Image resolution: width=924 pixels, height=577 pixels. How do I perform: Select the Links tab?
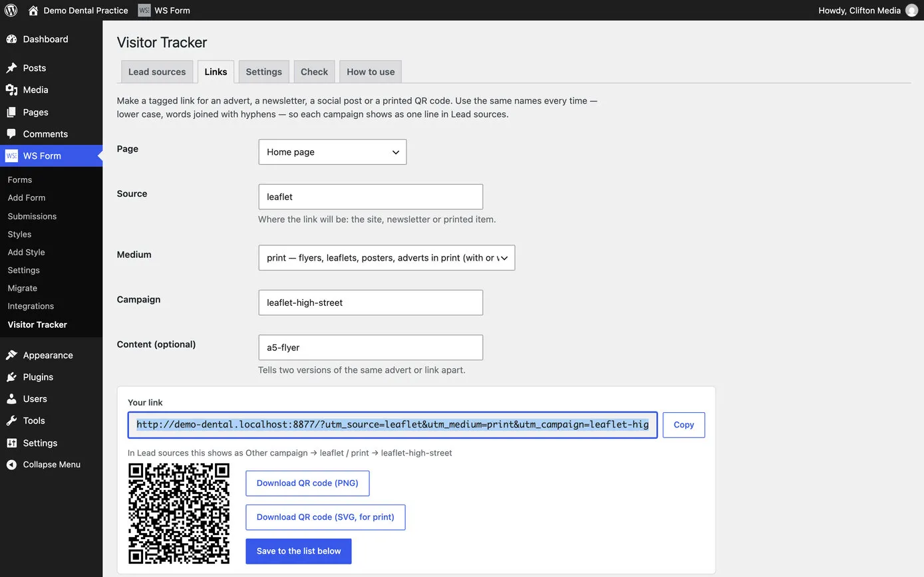click(216, 72)
